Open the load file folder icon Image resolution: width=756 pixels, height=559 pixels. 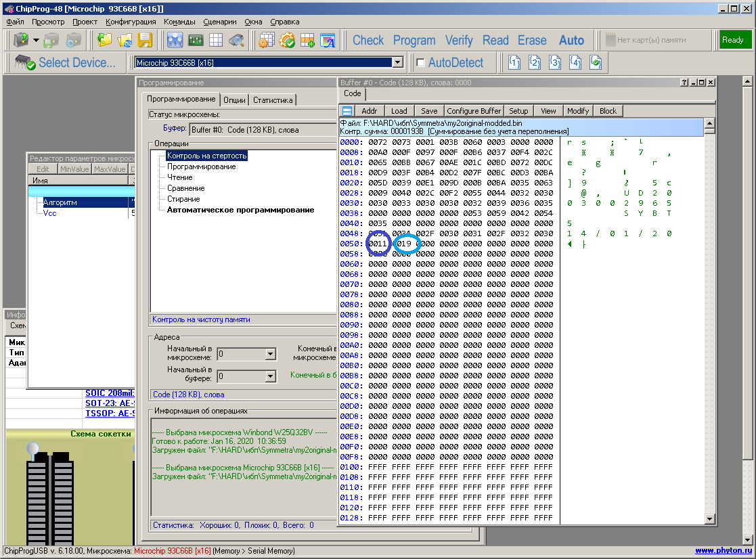coord(105,40)
